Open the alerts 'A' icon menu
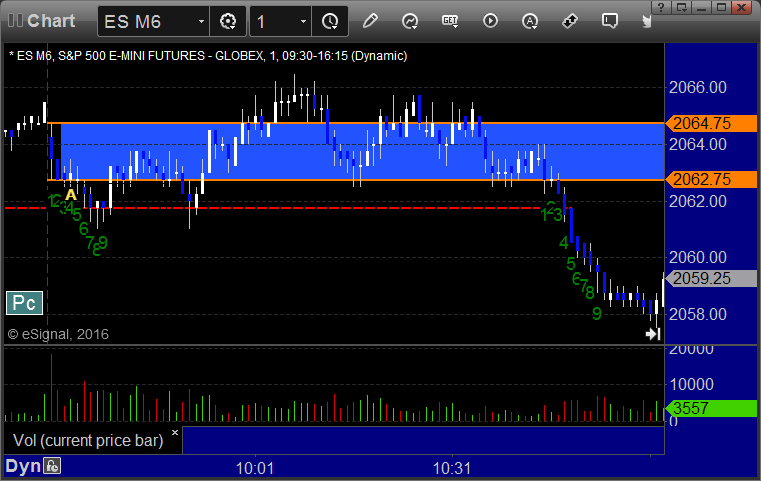Image resolution: width=761 pixels, height=481 pixels. click(x=529, y=21)
